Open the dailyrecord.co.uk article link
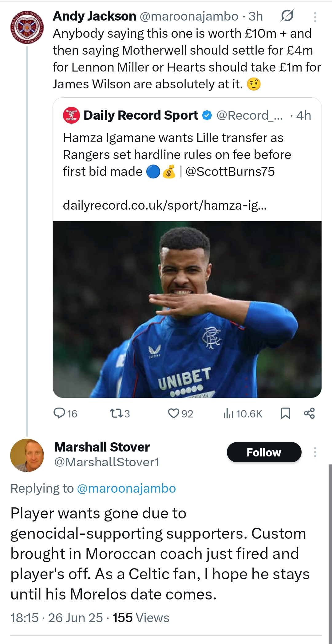Viewport: 332px width, 644px height. (x=165, y=205)
